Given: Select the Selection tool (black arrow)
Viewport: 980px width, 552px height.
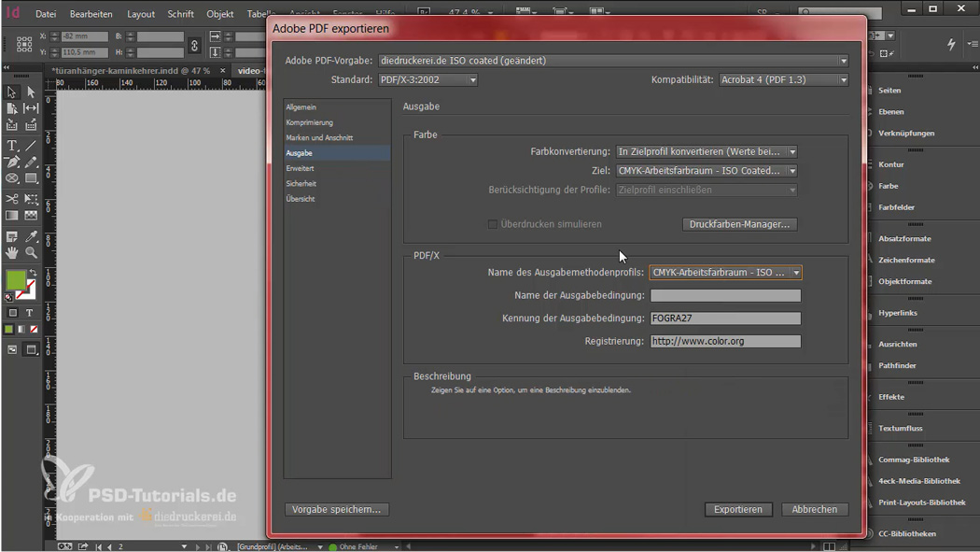Looking at the screenshot, I should pyautogui.click(x=11, y=92).
